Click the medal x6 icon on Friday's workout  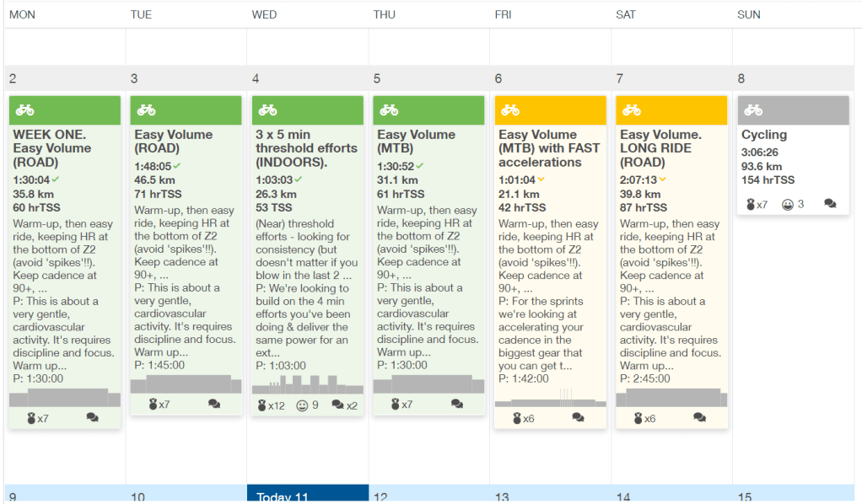pos(518,418)
